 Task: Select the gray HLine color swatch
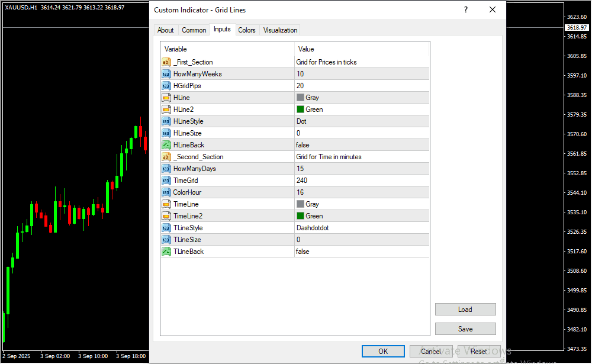pos(300,98)
